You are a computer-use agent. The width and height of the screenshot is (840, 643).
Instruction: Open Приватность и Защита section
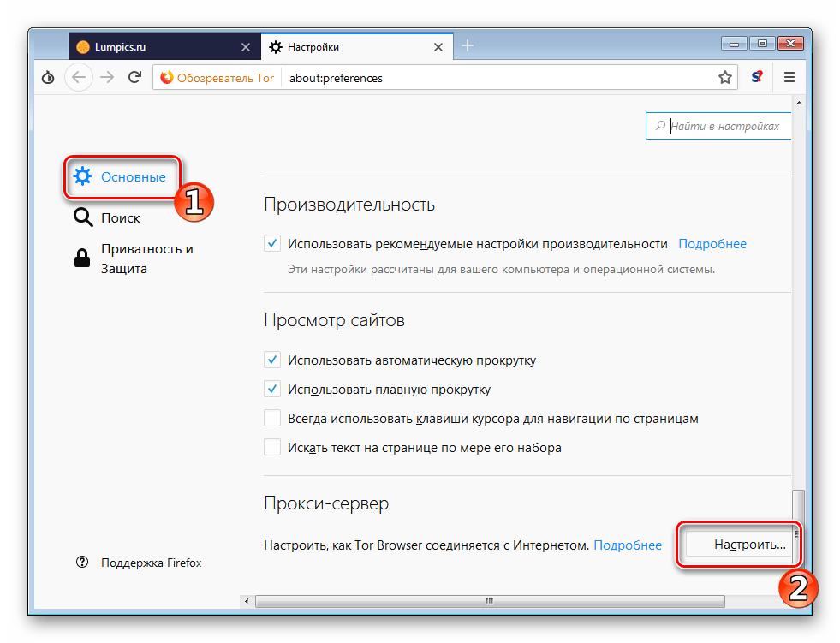(x=146, y=259)
